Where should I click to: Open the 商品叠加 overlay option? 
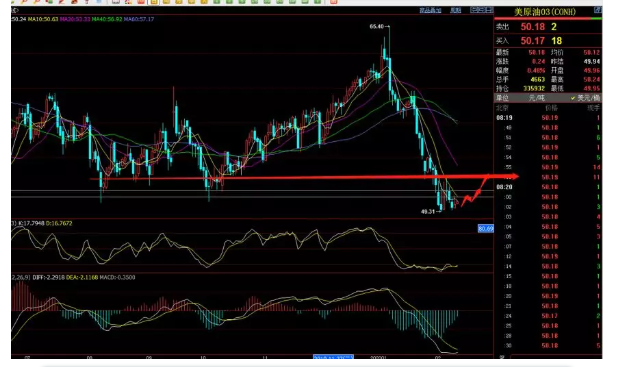click(430, 10)
